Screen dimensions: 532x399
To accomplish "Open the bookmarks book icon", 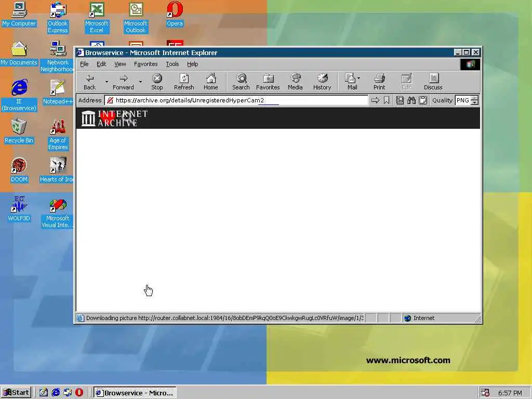I will 400,100.
